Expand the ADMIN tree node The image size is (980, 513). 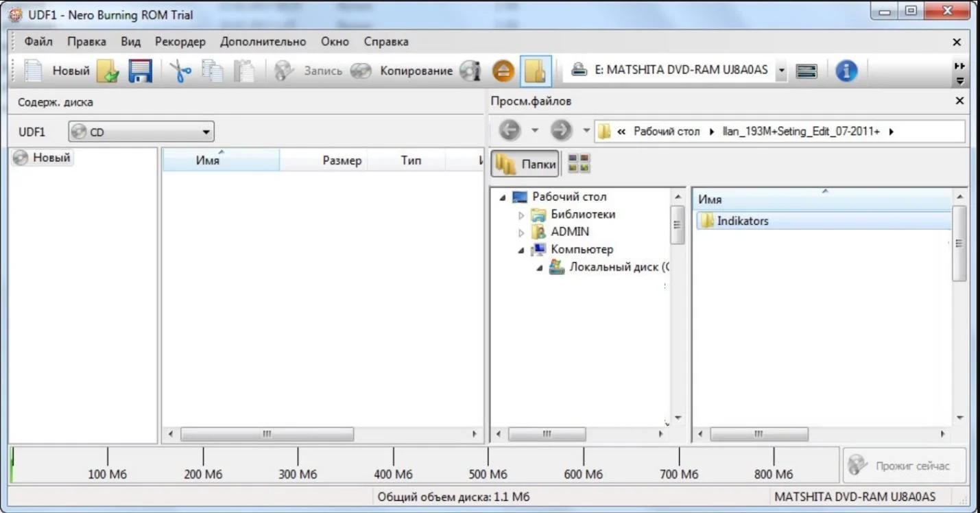point(521,232)
